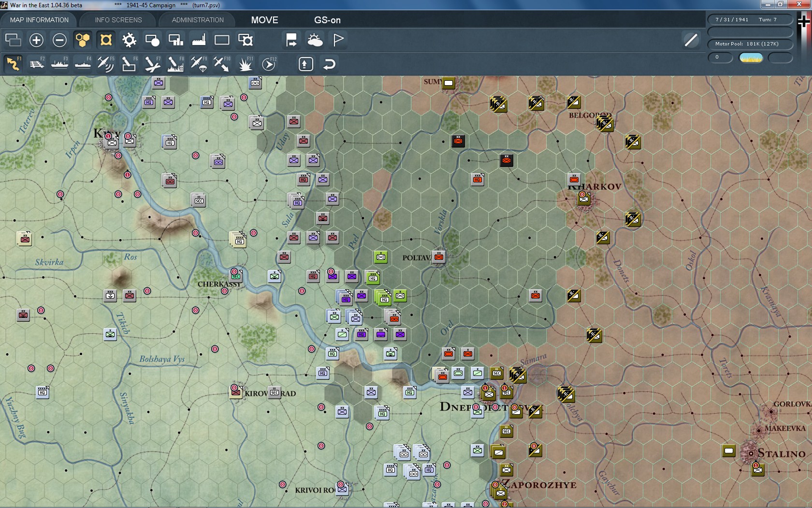This screenshot has height=508, width=812.
Task: Click the ZAPOROZHYE city label
Action: click(x=540, y=485)
